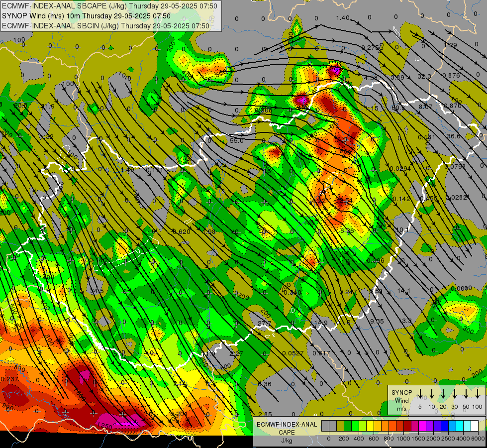487x448 pixels.
Task: Click the 0.617 value on the map
Action: (321, 353)
